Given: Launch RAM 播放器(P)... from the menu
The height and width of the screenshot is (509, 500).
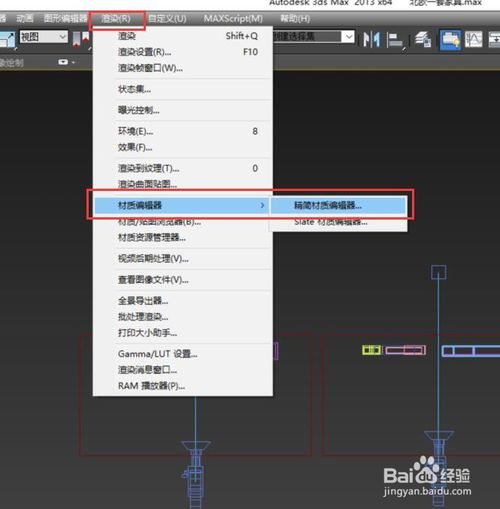Looking at the screenshot, I should (x=183, y=386).
